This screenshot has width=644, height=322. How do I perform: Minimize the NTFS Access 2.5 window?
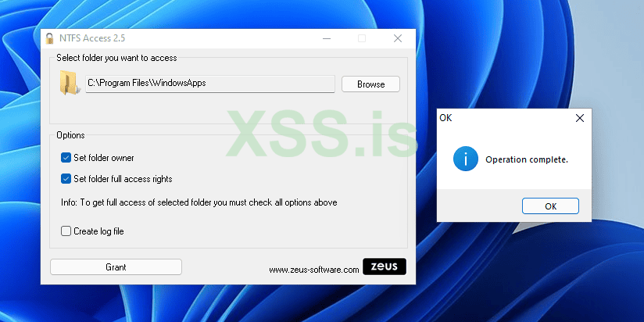[x=327, y=38]
